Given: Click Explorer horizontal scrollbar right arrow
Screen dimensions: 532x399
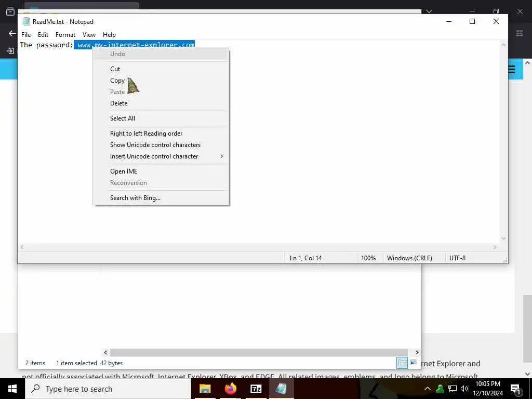Looking at the screenshot, I should coord(417,353).
